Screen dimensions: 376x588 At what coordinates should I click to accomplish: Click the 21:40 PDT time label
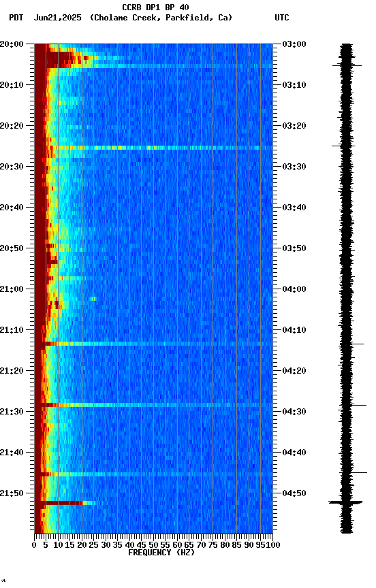[12, 453]
